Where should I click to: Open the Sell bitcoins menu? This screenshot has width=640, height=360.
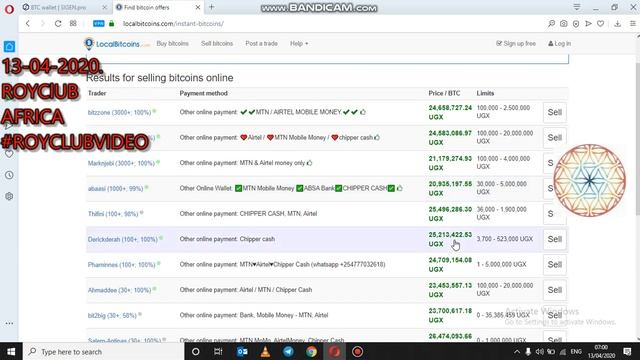[x=217, y=43]
